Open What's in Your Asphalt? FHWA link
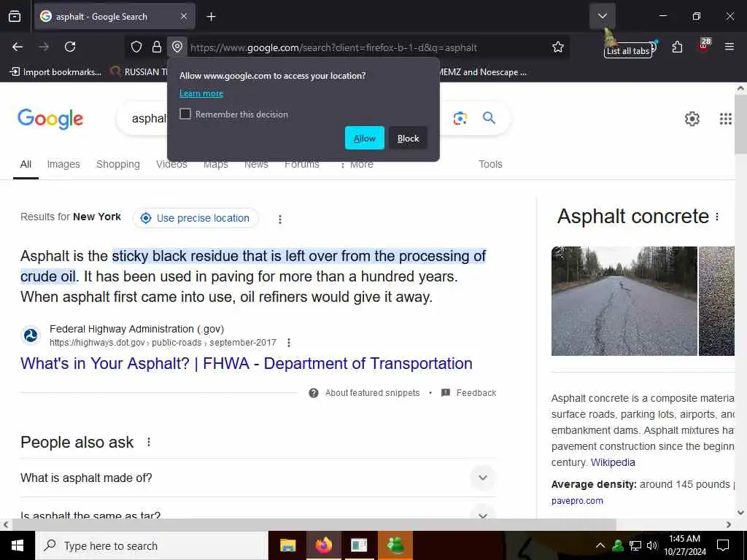747x560 pixels. 247,363
